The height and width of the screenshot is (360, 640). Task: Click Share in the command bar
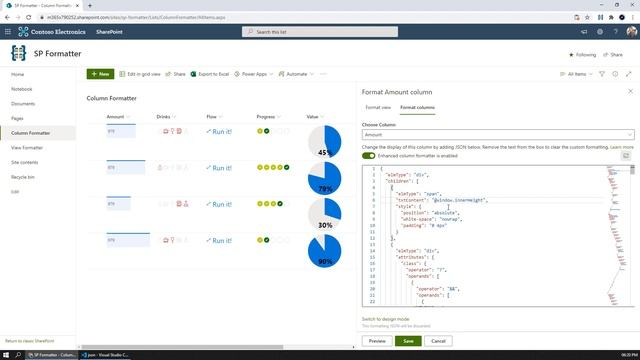[176, 74]
